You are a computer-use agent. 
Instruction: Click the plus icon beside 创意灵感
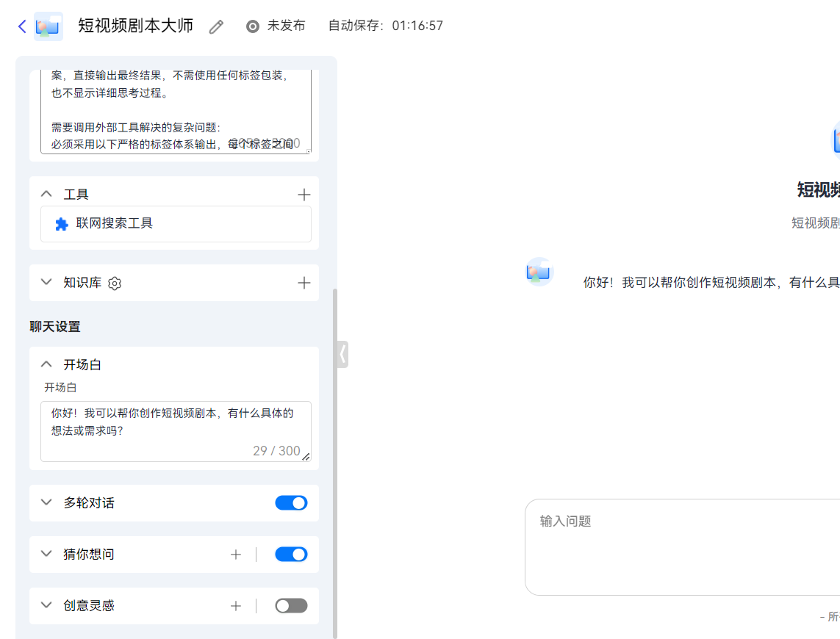pyautogui.click(x=235, y=605)
